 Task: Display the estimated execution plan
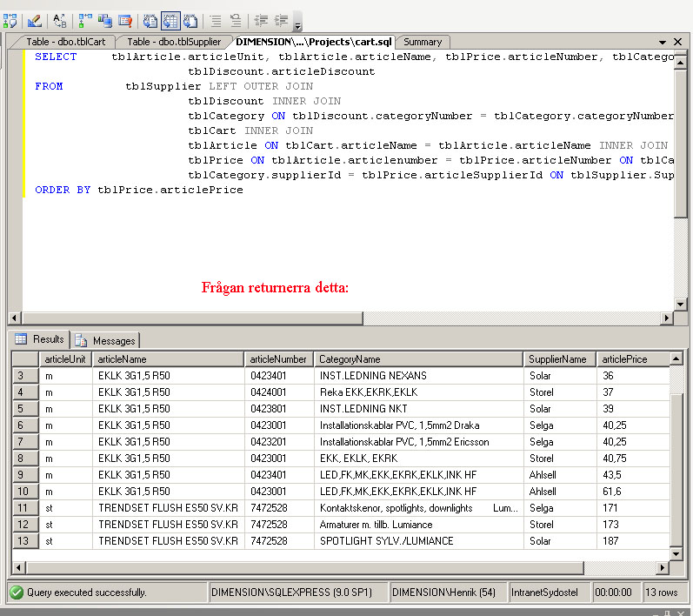pos(10,21)
